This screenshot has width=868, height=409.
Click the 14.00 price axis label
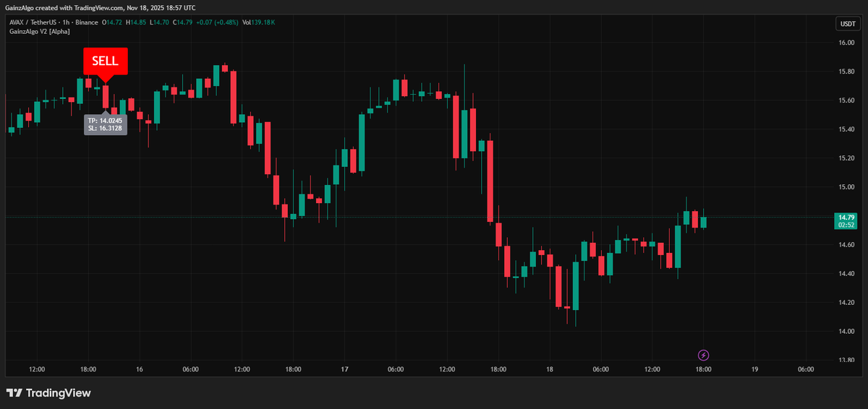(847, 332)
